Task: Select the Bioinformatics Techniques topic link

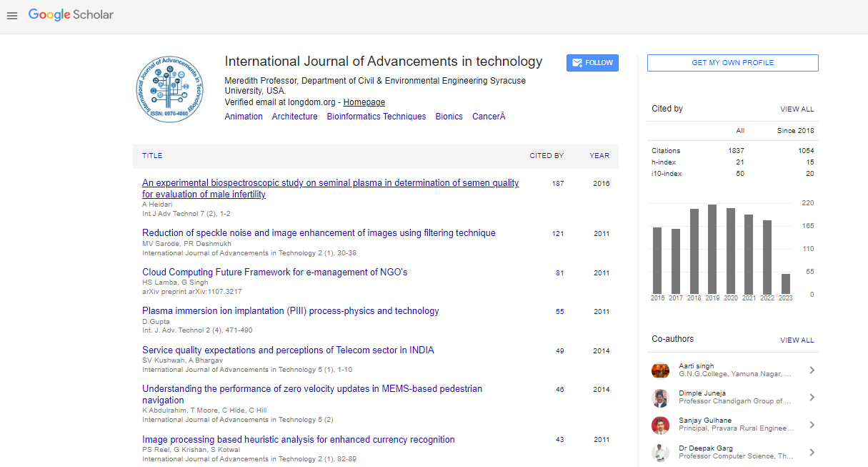Action: coord(376,117)
